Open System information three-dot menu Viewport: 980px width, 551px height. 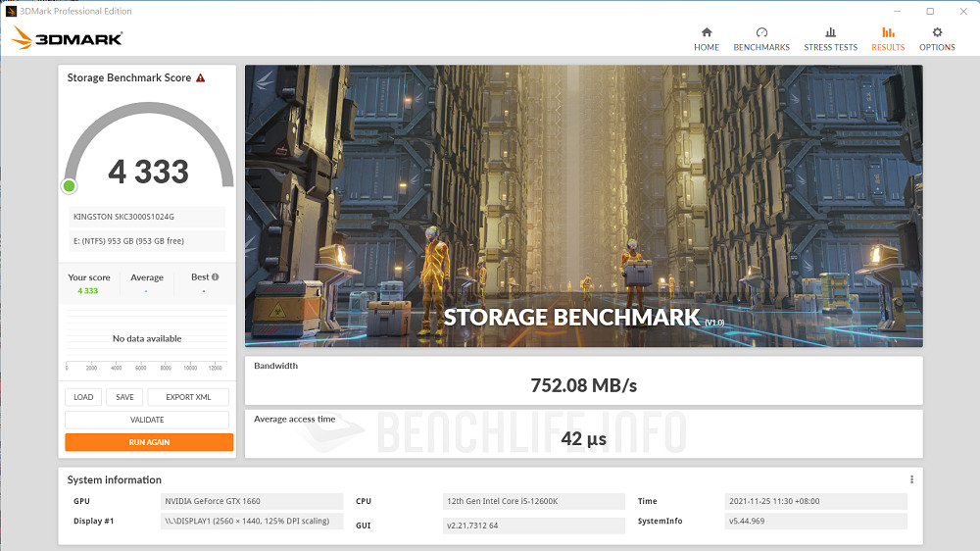(x=911, y=479)
